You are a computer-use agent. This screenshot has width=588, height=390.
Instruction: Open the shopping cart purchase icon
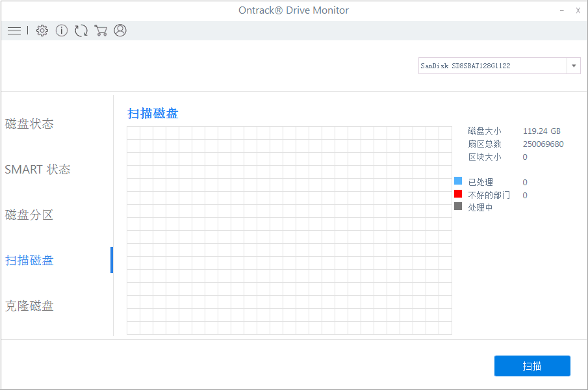tap(101, 31)
